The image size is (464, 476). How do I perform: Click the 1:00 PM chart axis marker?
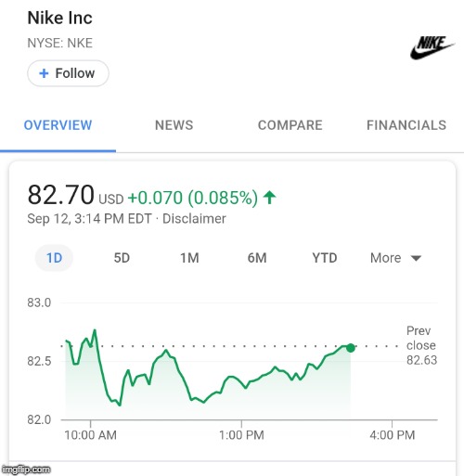point(241,435)
